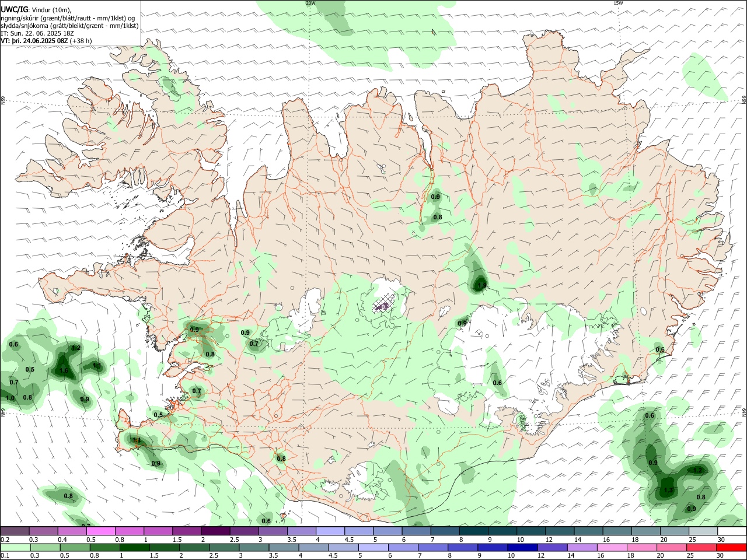Click the "VT: þri. 24.06.2025 08Z" valid time
The height and width of the screenshot is (560, 747).
click(34, 41)
